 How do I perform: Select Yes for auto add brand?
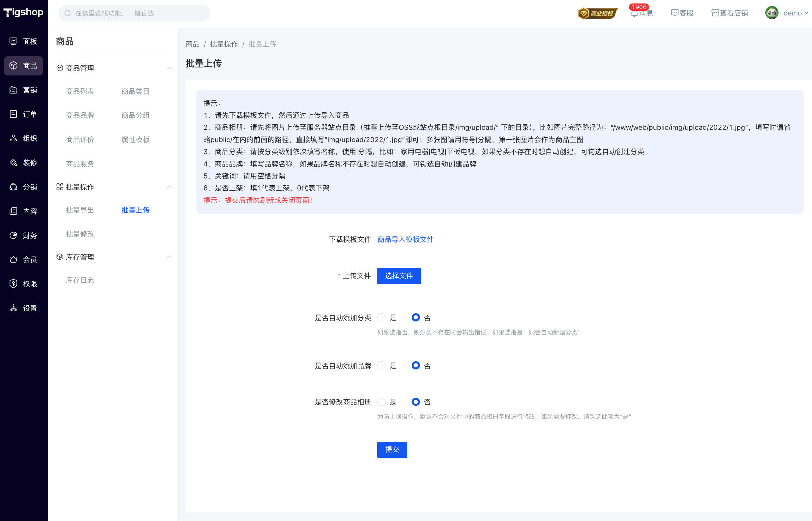[x=381, y=365]
